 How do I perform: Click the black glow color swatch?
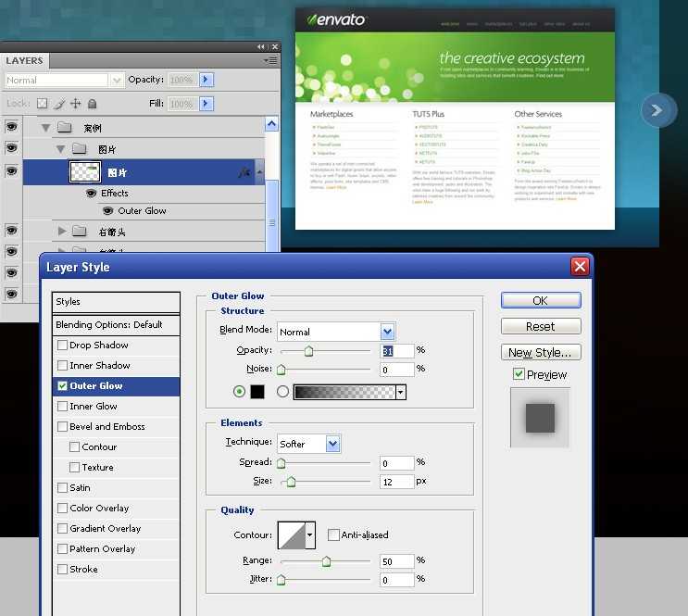click(257, 392)
